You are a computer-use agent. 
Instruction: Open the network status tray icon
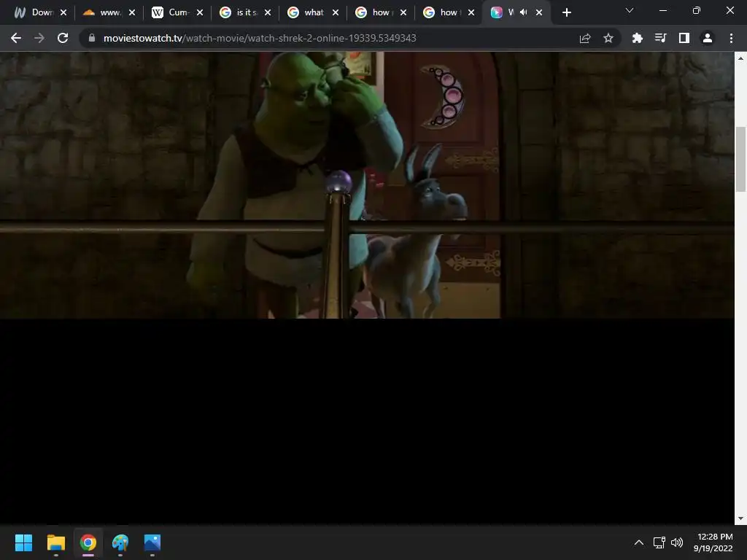tap(659, 542)
